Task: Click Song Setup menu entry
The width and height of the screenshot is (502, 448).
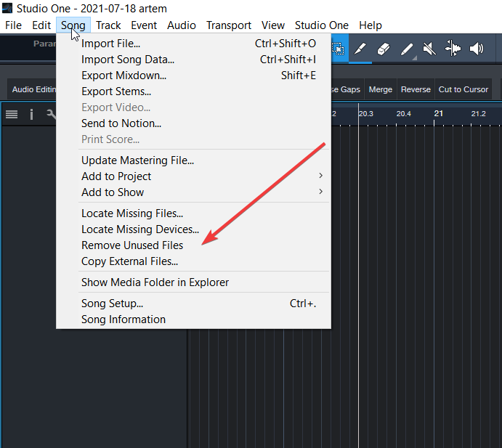Action: click(112, 304)
